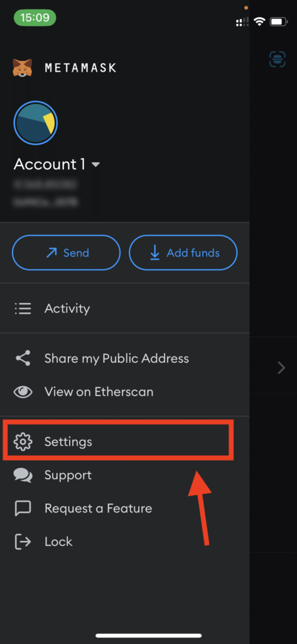The image size is (297, 644).
Task: Select Share my Public Address
Action: click(x=125, y=358)
